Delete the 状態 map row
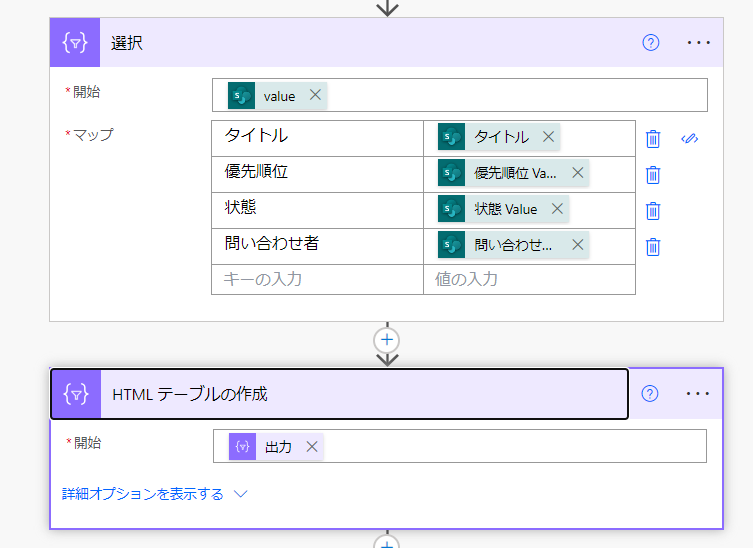This screenshot has height=548, width=753. (653, 211)
